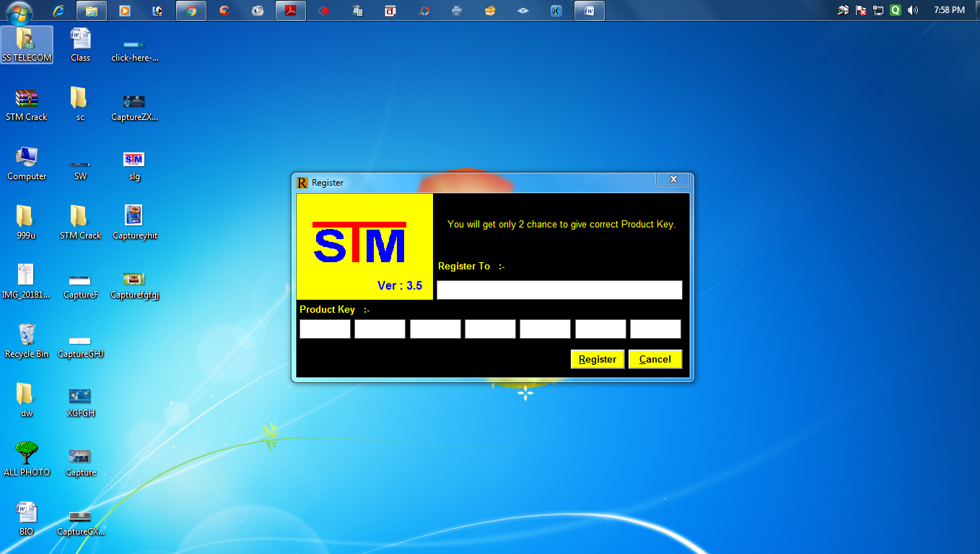Click the STM logo in Register dialog
Image resolution: width=980 pixels, height=554 pixels.
359,243
